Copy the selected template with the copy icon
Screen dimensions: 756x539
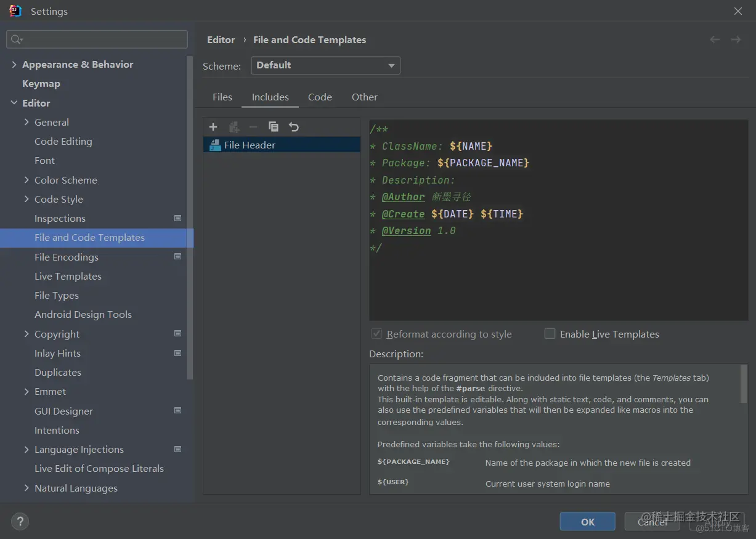[274, 127]
